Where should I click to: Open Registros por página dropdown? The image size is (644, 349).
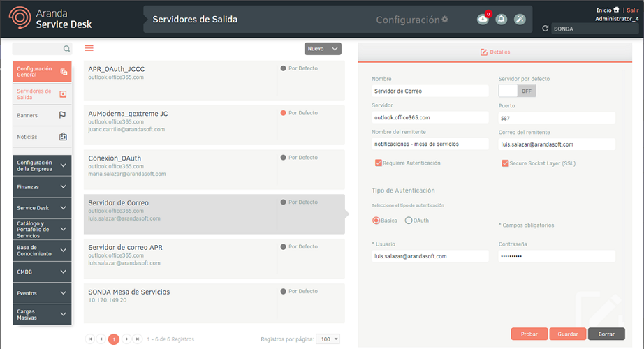328,339
